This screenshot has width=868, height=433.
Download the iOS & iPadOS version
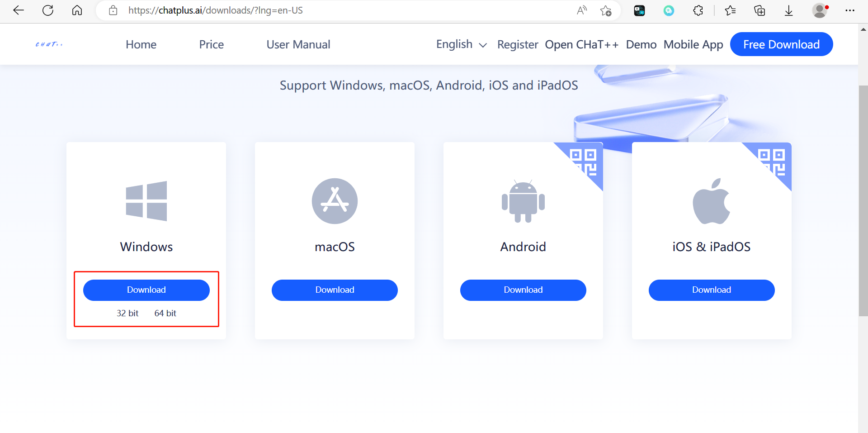tap(712, 290)
